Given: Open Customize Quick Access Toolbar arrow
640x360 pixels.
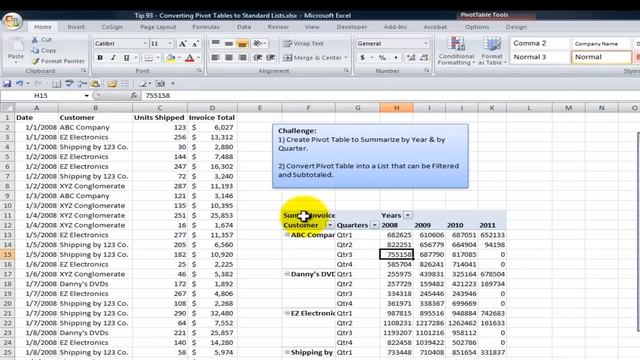Looking at the screenshot, I should coord(173,84).
